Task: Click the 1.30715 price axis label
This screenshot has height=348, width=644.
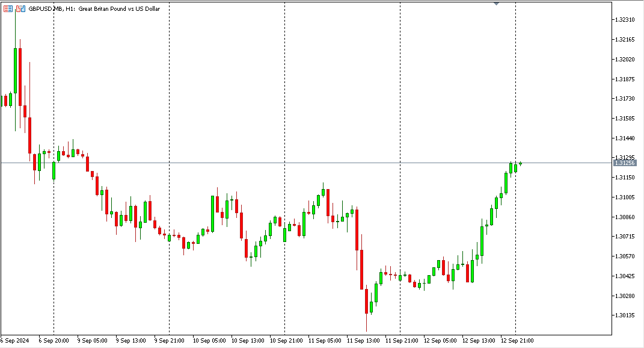Action: (625, 237)
